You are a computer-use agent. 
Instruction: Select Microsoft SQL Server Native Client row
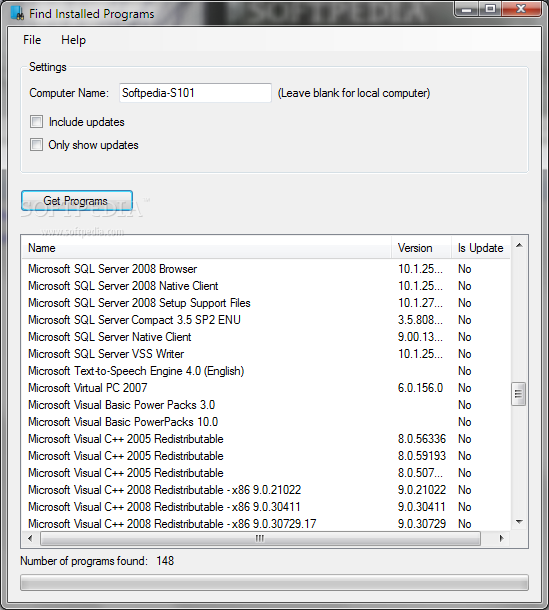coord(266,337)
